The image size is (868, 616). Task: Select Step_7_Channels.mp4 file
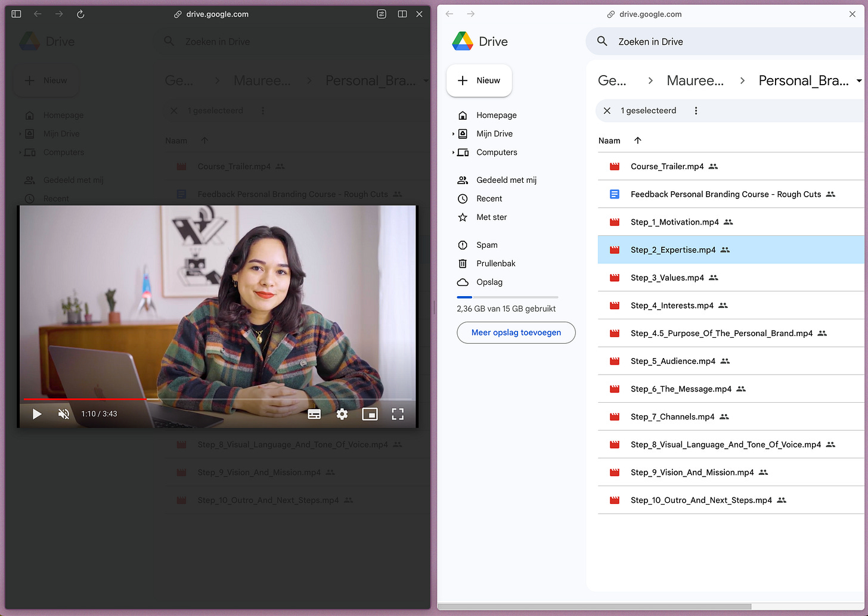coord(731,416)
